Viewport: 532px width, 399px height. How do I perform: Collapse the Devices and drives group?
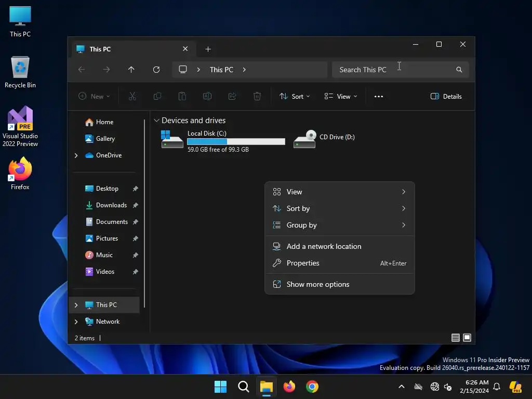pos(156,121)
